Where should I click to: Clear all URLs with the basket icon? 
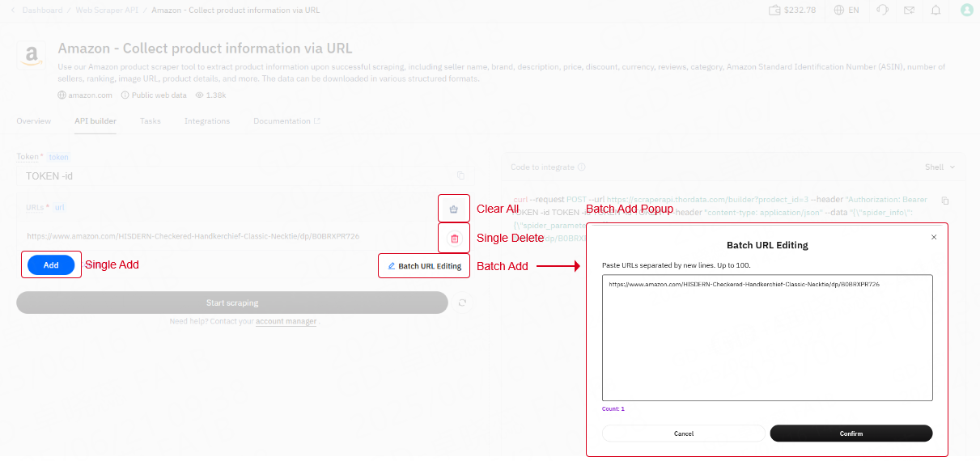click(454, 209)
